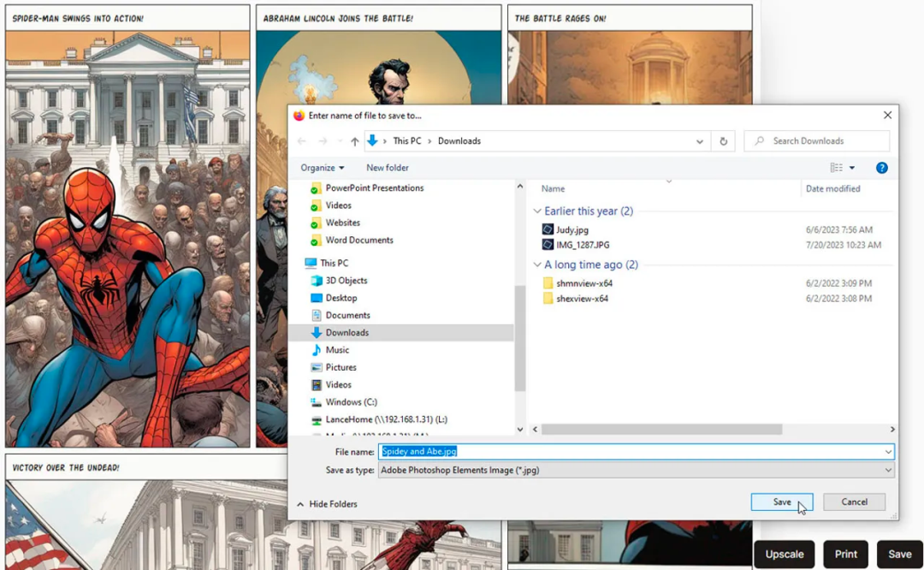Select the Judy.jpg file
The image size is (924, 570).
(x=572, y=229)
